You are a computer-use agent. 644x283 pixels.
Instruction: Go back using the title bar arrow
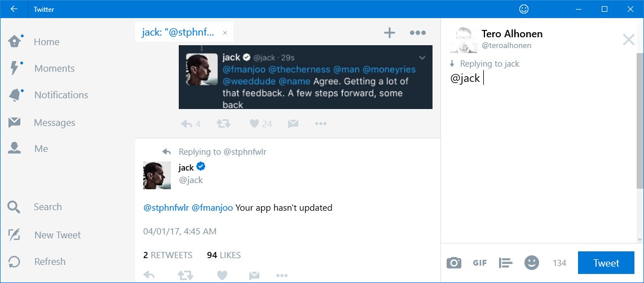click(14, 9)
